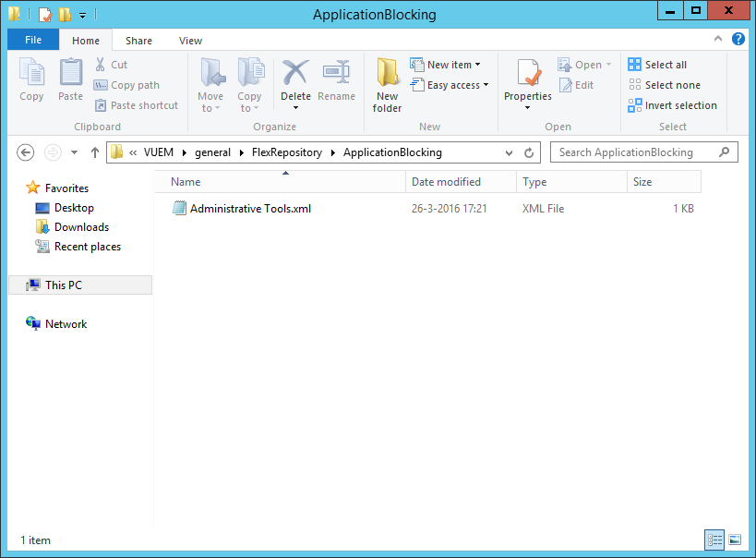756x558 pixels.
Task: Sort by Type column header
Action: tap(571, 182)
